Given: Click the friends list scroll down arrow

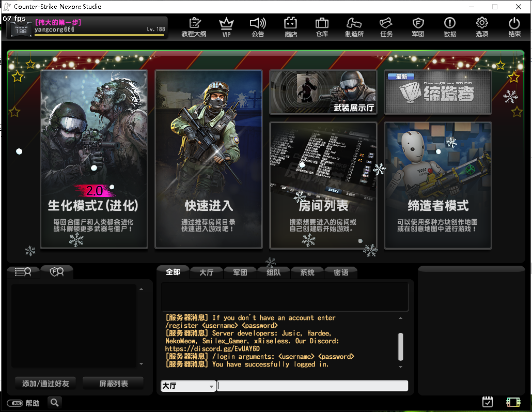Looking at the screenshot, I should tap(141, 364).
